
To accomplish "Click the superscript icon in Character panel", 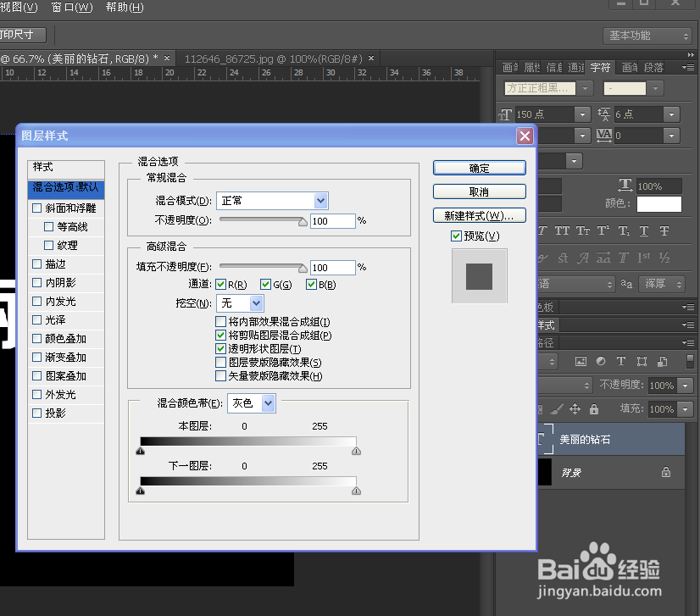I will tap(603, 230).
